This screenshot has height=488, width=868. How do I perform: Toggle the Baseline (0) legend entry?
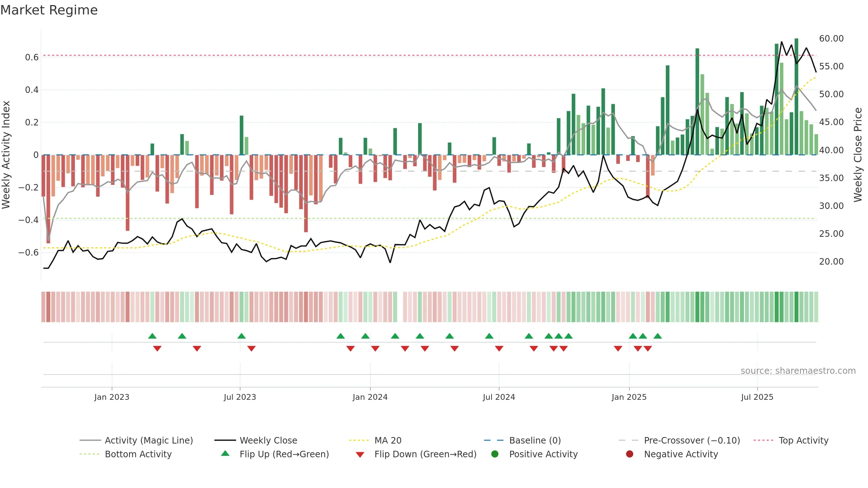[x=522, y=440]
